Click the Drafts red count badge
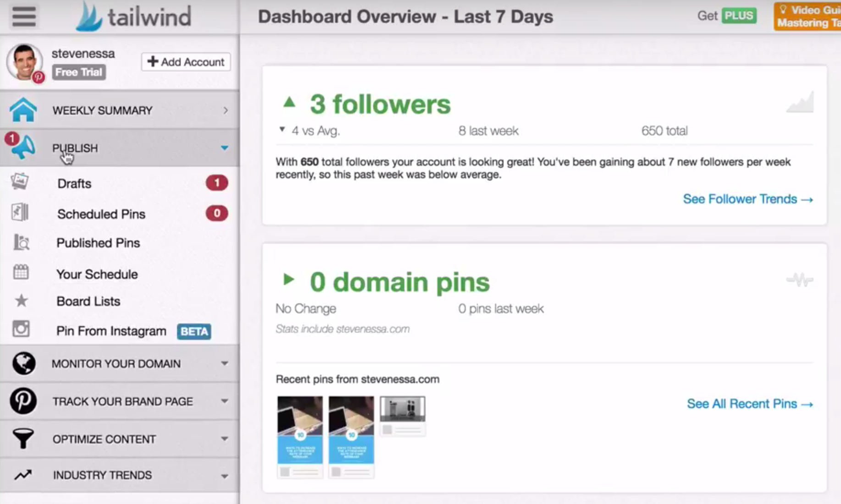 pyautogui.click(x=217, y=183)
